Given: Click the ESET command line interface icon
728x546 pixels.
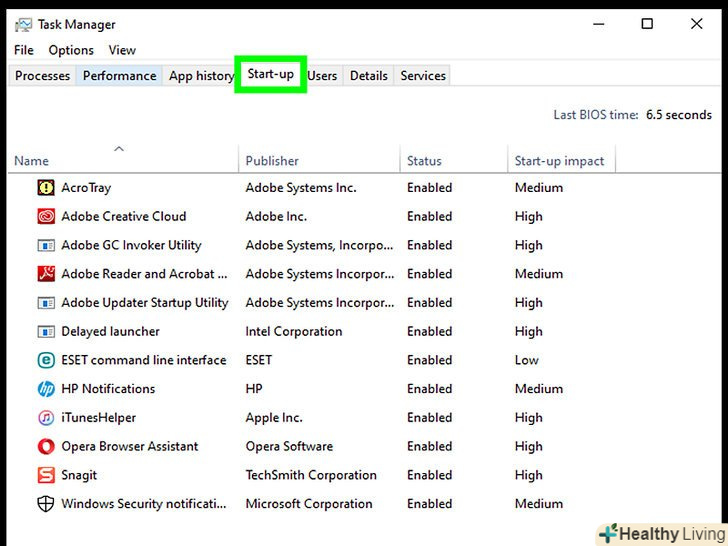Looking at the screenshot, I should click(x=46, y=360).
